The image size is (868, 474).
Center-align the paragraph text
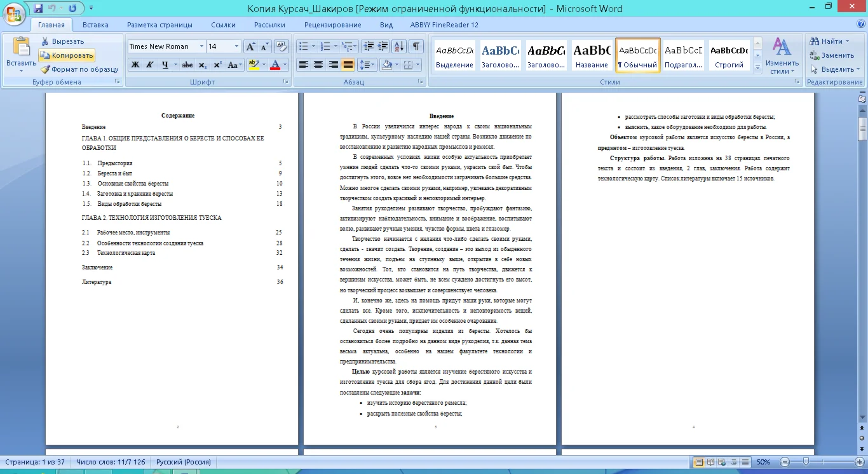click(318, 65)
